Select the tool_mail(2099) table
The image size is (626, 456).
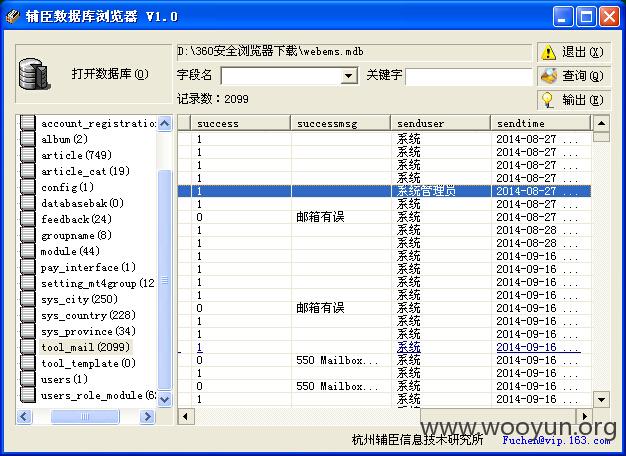(85, 347)
